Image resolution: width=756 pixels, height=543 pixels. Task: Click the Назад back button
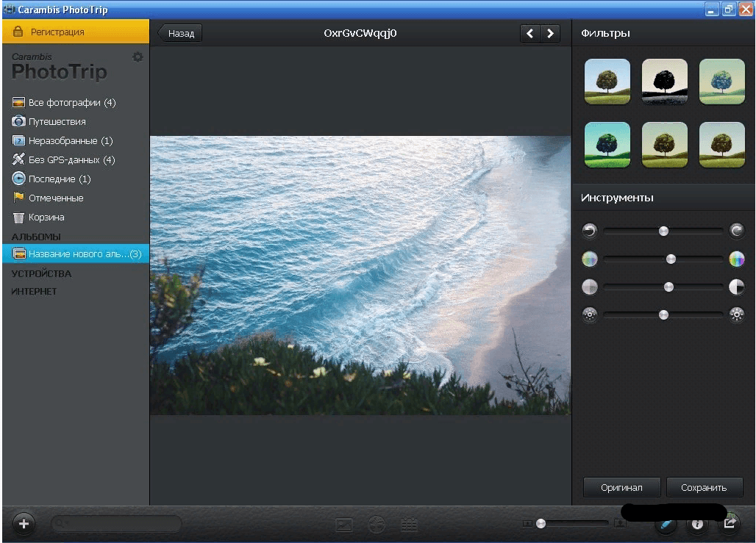(180, 33)
